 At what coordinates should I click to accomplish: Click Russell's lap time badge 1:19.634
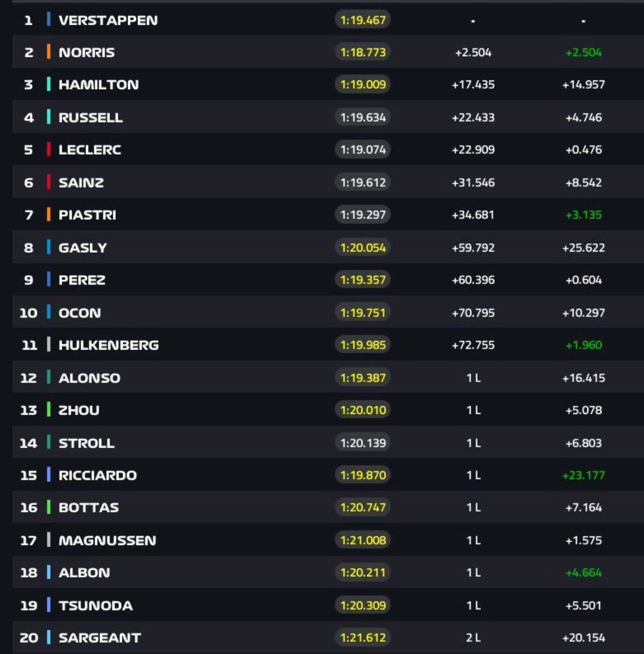(363, 117)
